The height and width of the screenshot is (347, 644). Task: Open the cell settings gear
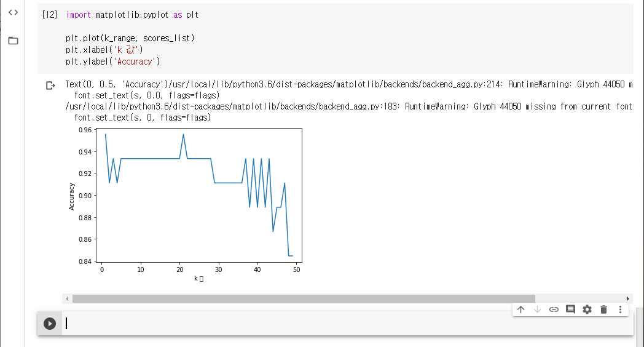click(x=587, y=309)
